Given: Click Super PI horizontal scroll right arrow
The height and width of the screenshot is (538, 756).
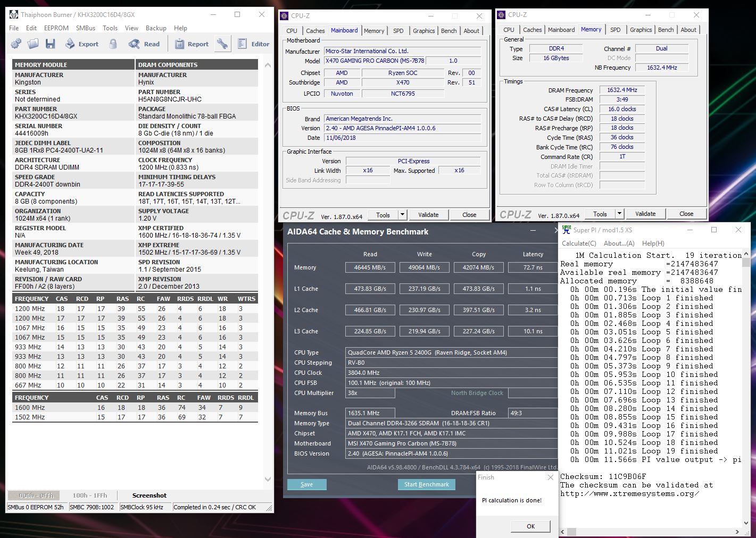Looking at the screenshot, I should [737, 531].
